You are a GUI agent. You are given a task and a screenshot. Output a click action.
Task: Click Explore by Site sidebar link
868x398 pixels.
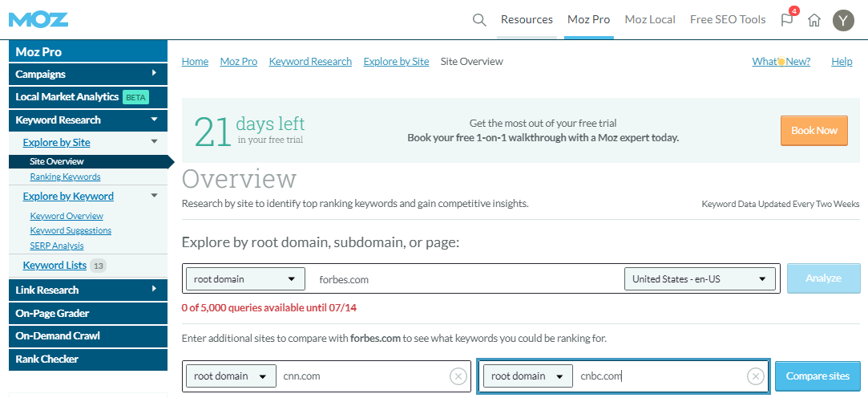56,143
